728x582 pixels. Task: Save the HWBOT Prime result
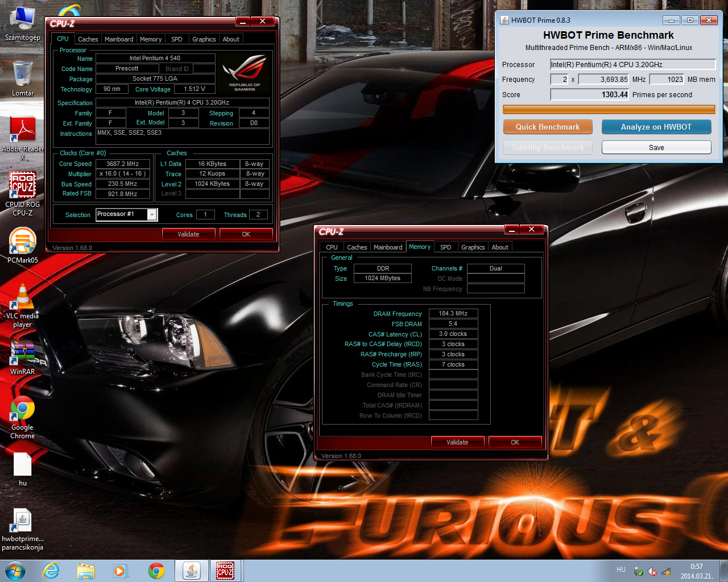656,147
